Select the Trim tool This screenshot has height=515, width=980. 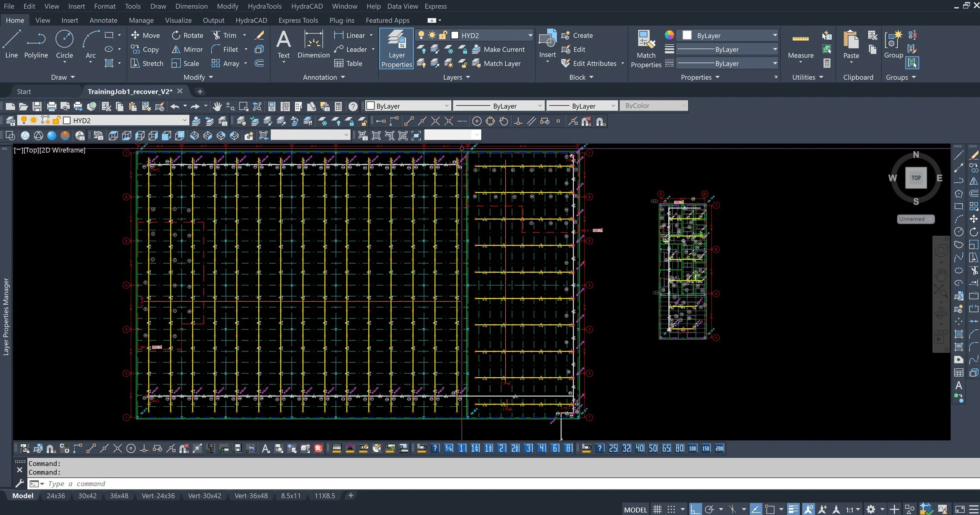tap(227, 35)
